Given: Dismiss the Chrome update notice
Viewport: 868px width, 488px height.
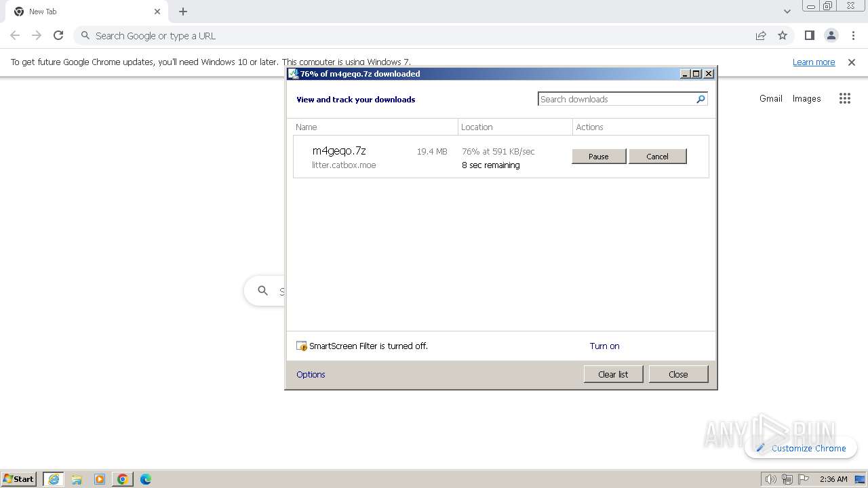Looking at the screenshot, I should (x=852, y=62).
